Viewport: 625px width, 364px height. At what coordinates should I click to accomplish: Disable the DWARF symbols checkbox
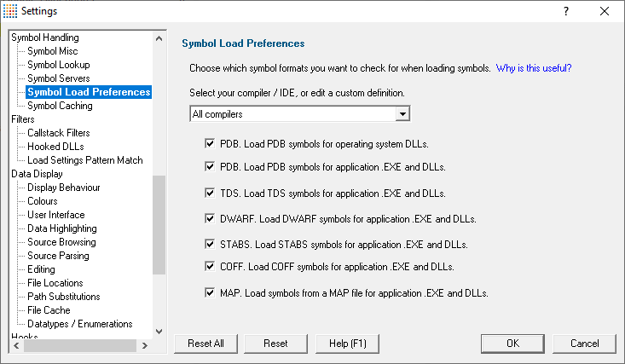point(210,218)
